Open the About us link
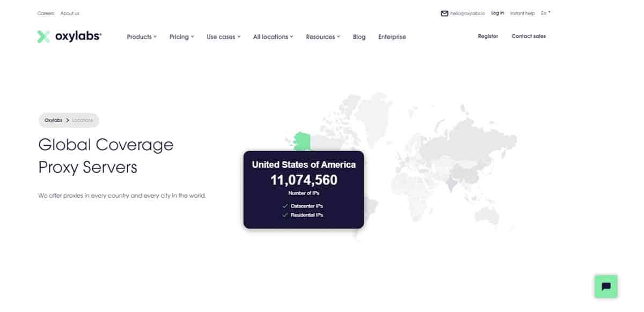The width and height of the screenshot is (644, 312). [x=70, y=13]
